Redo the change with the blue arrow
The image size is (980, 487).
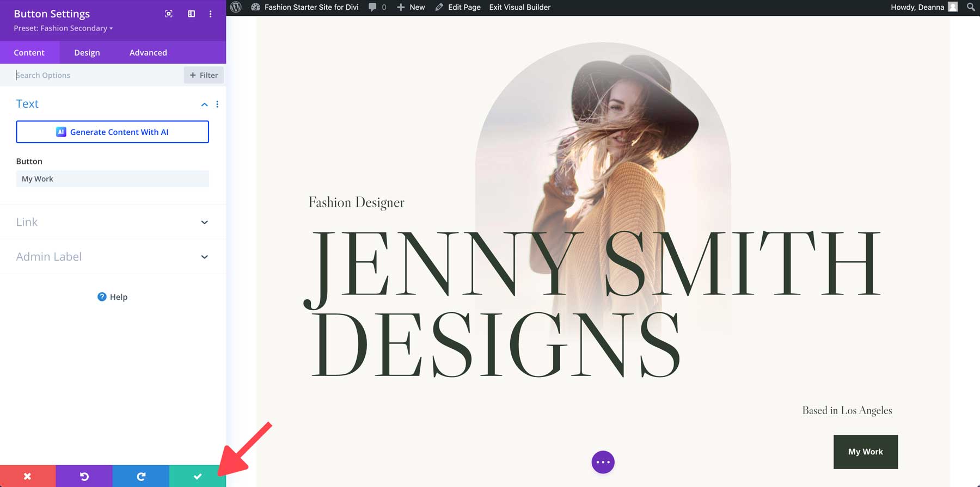pyautogui.click(x=141, y=476)
